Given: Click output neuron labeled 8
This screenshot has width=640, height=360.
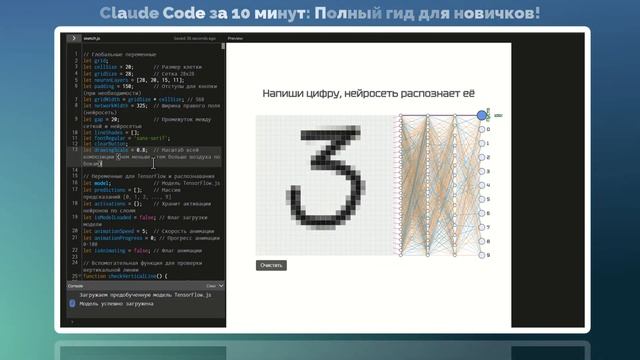Looking at the screenshot, I should point(482,241).
